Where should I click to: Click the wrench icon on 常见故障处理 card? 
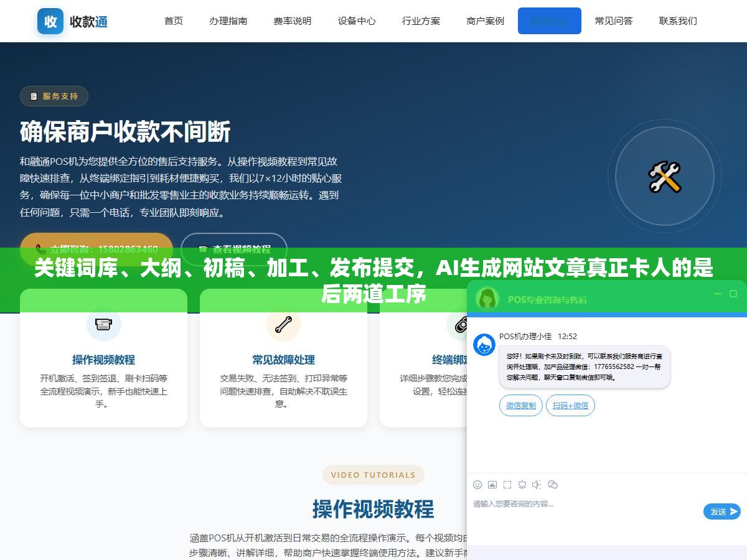coord(283,324)
